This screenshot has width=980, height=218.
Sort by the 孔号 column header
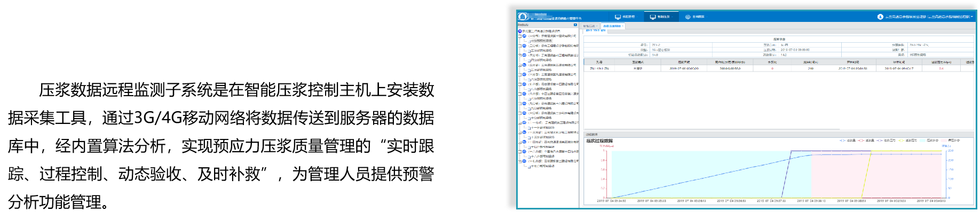pyautogui.click(x=599, y=62)
